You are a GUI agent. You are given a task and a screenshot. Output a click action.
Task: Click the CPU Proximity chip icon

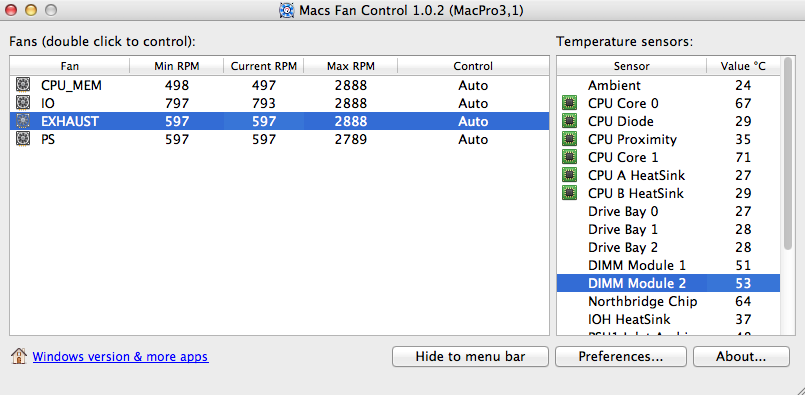(x=569, y=139)
